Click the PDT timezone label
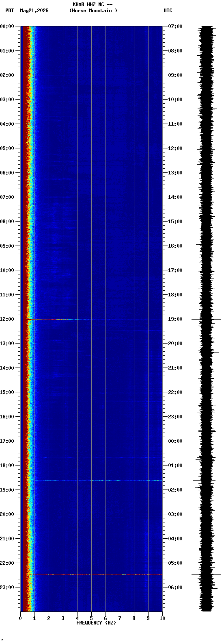Screen dimensions: 224x644 9,11
